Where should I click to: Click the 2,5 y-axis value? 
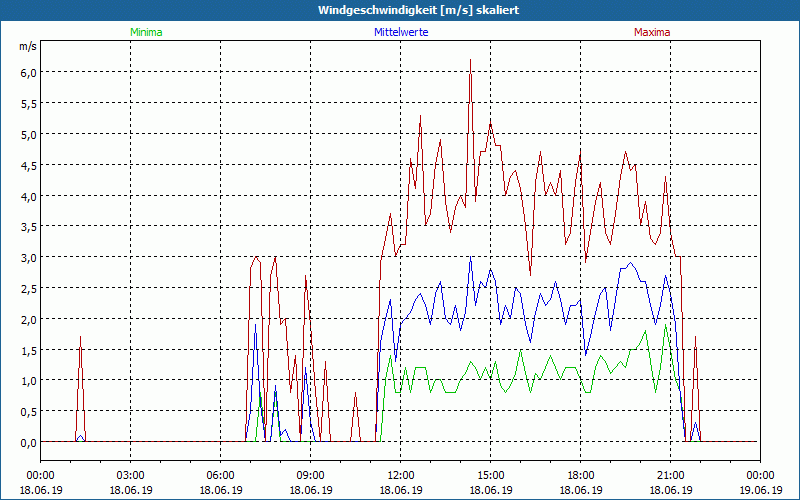29,288
